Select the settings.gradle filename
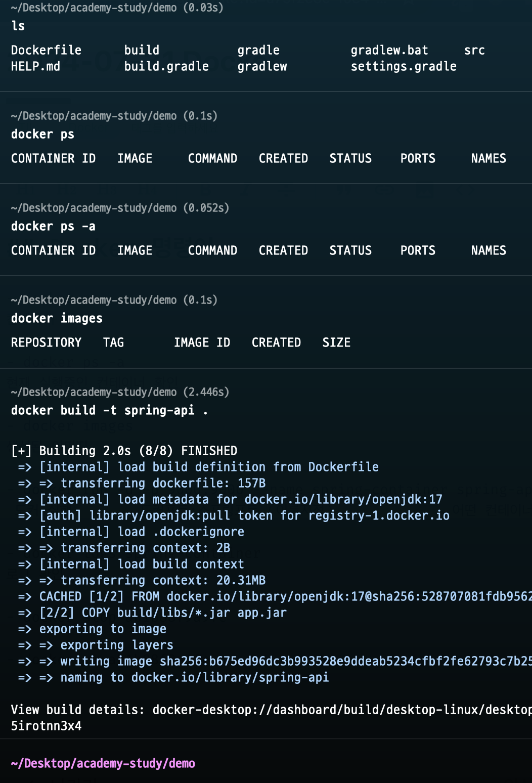This screenshot has width=532, height=783. (x=403, y=66)
